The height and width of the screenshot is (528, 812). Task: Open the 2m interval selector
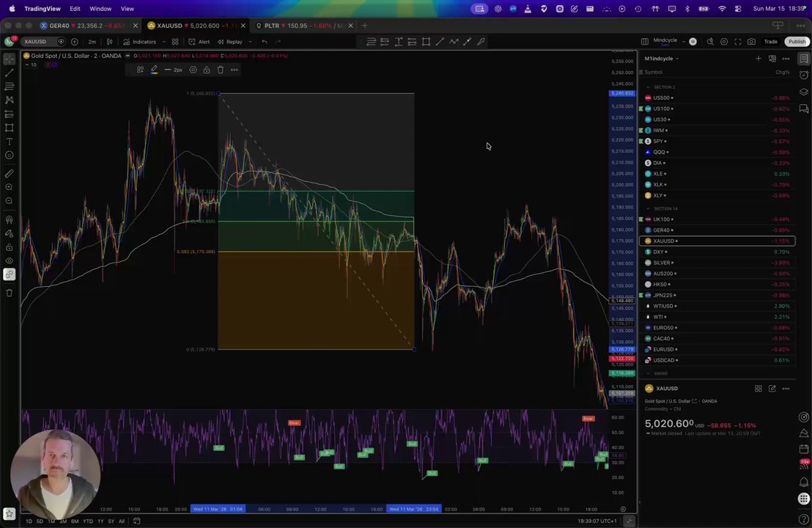pos(92,42)
